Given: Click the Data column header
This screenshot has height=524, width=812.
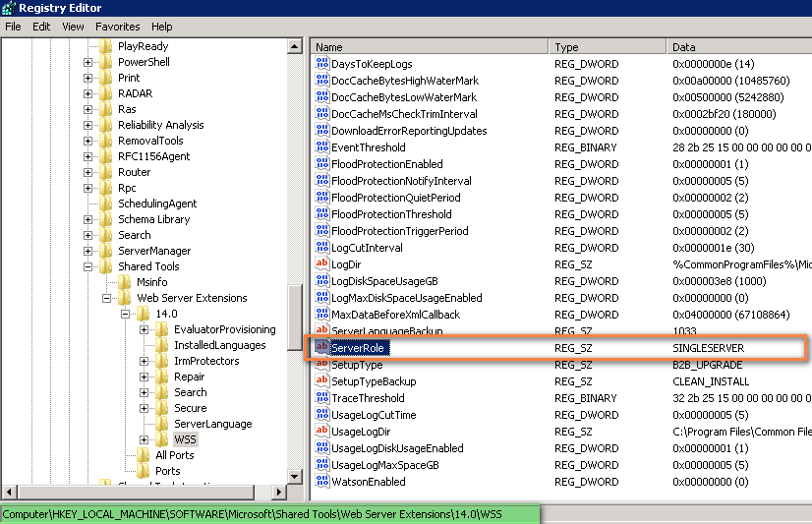Looking at the screenshot, I should 739,46.
